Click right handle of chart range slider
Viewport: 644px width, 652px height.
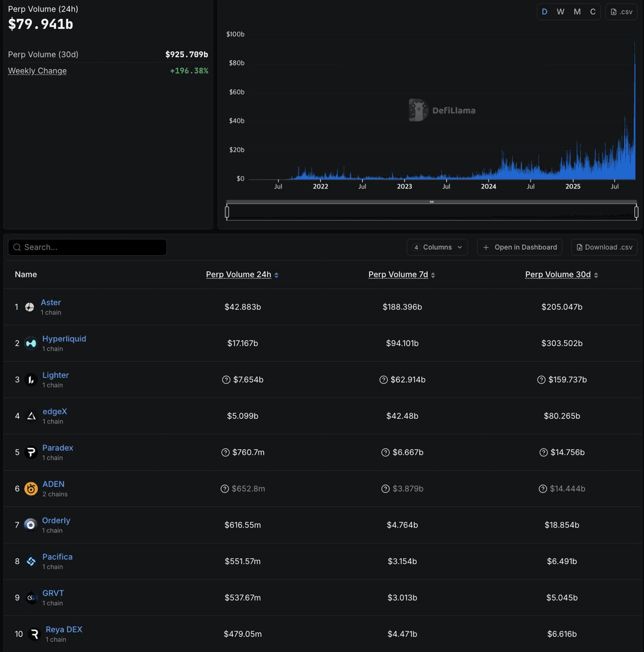[636, 211]
